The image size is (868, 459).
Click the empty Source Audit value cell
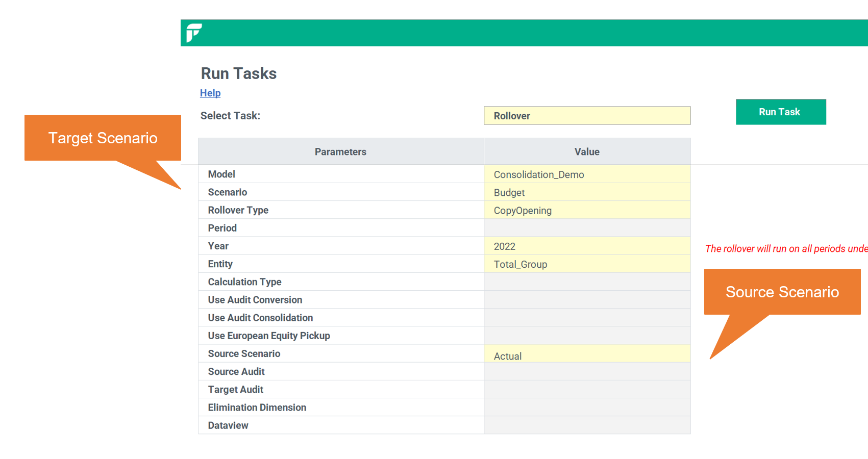(x=587, y=371)
